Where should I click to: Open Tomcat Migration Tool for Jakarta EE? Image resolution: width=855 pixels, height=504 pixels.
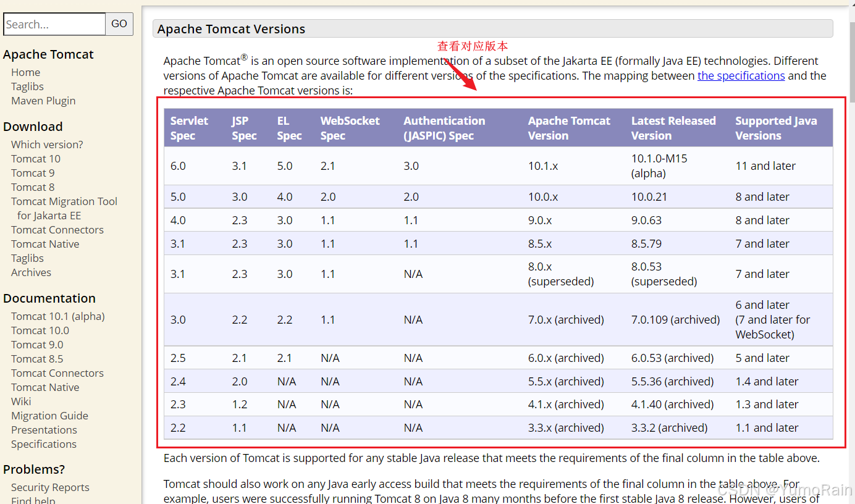coord(64,208)
